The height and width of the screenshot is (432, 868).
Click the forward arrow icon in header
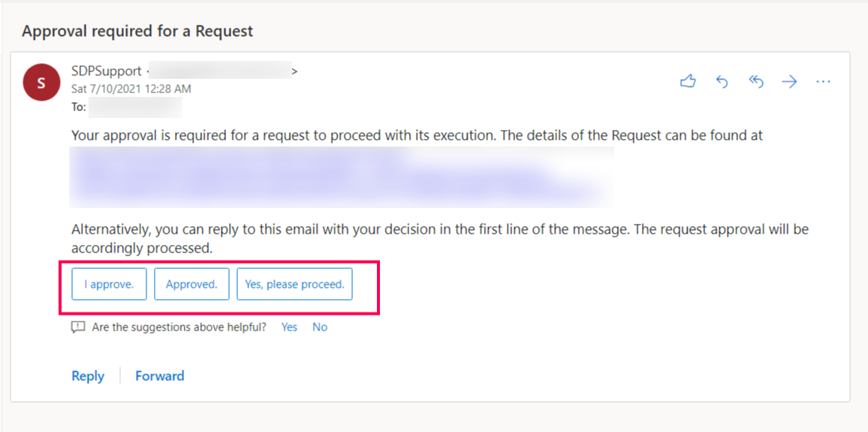[789, 82]
